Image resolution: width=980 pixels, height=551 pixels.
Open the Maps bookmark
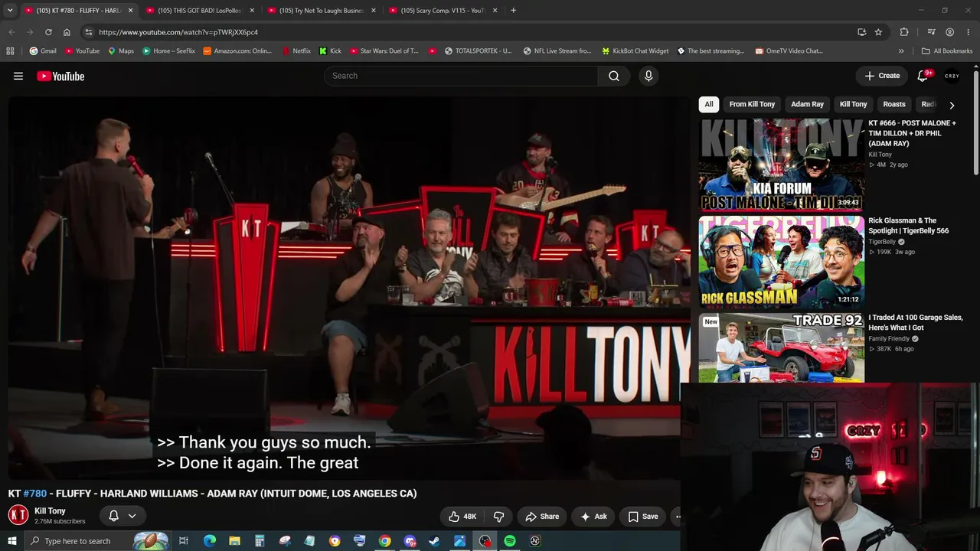[x=121, y=51]
